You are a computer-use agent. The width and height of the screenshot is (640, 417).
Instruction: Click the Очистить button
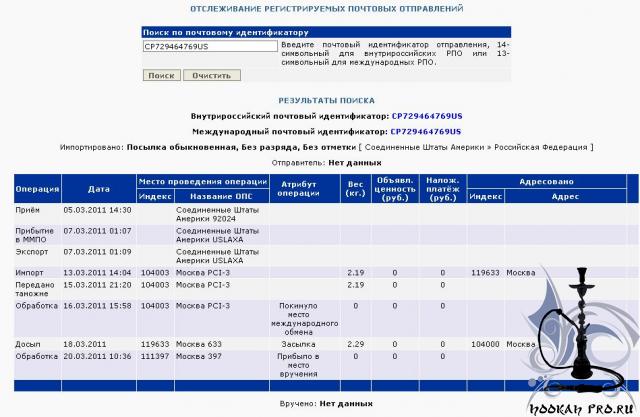coord(211,75)
